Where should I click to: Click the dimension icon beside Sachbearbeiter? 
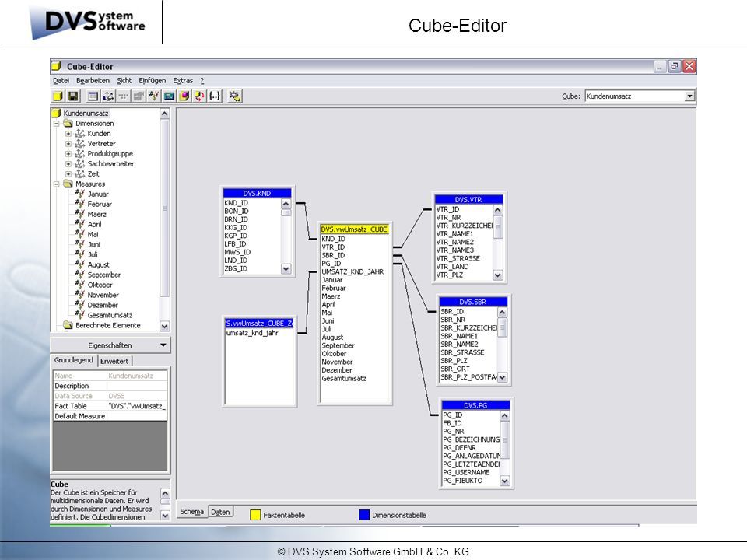(80, 163)
